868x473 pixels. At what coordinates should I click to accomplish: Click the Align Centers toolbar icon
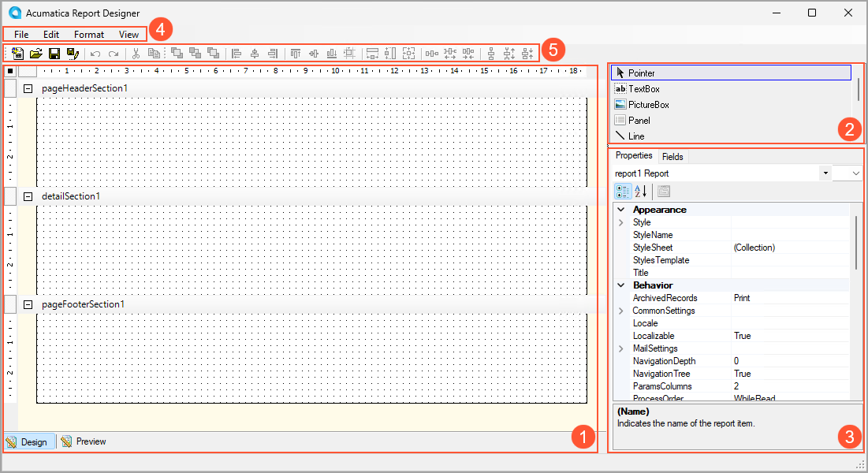255,53
